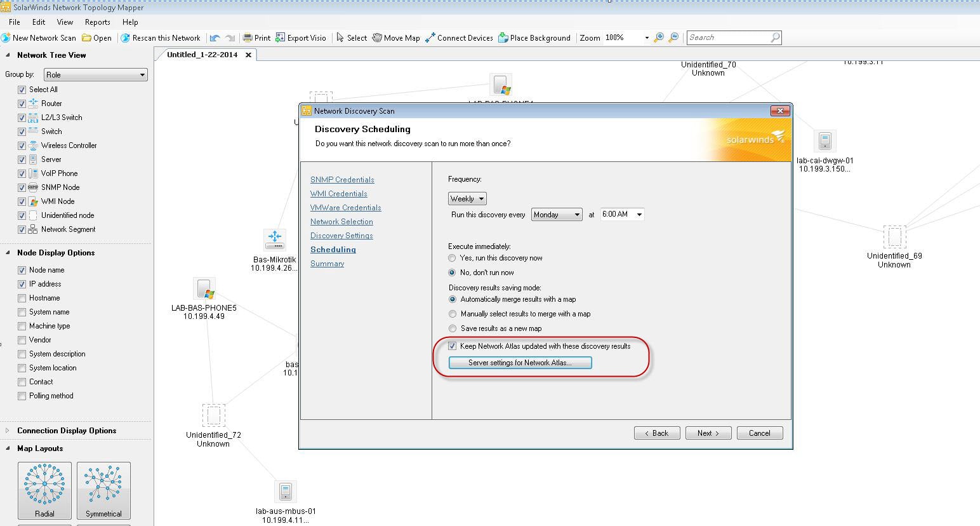Click the search magnifier icon
This screenshot has width=980, height=526.
[x=775, y=37]
